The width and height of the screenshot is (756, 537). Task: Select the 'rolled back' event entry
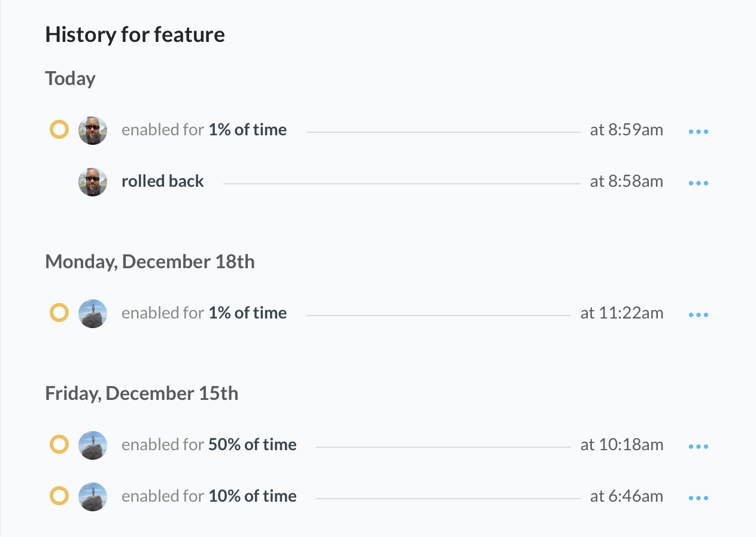click(163, 181)
